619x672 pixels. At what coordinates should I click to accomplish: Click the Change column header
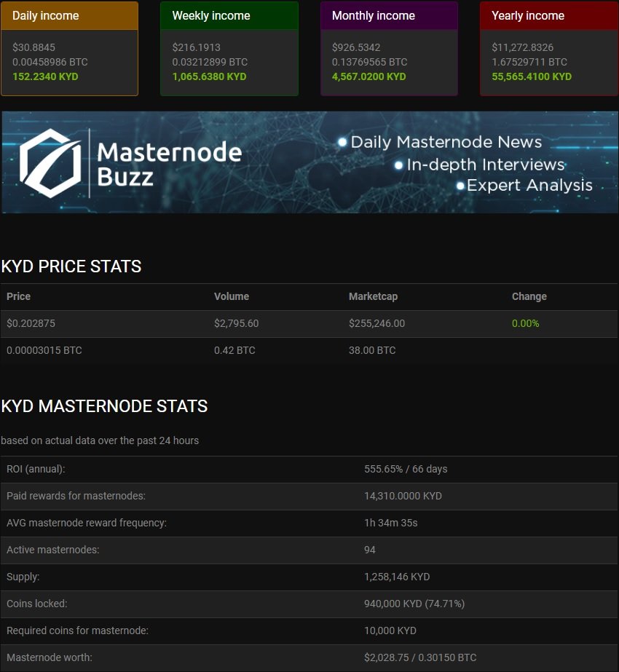[x=529, y=296]
